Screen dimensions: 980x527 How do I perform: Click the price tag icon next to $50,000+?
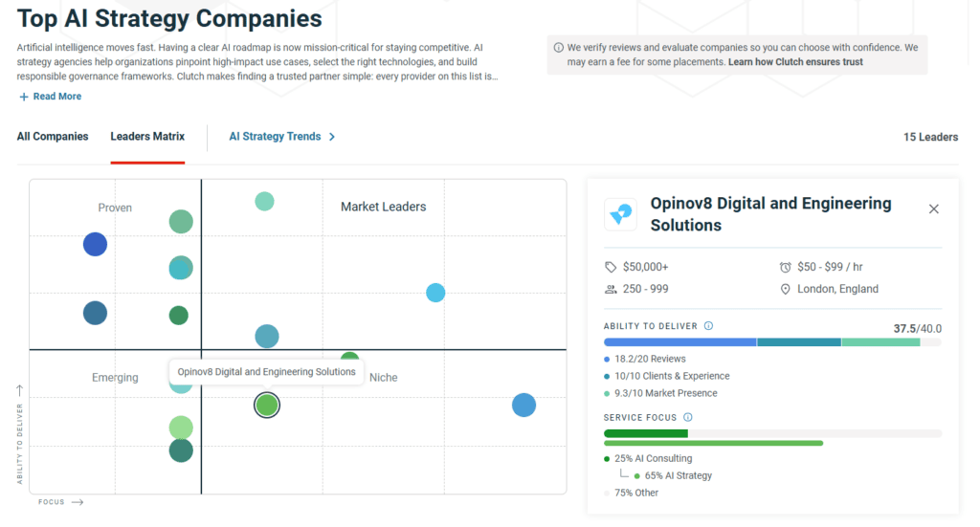[x=611, y=267]
